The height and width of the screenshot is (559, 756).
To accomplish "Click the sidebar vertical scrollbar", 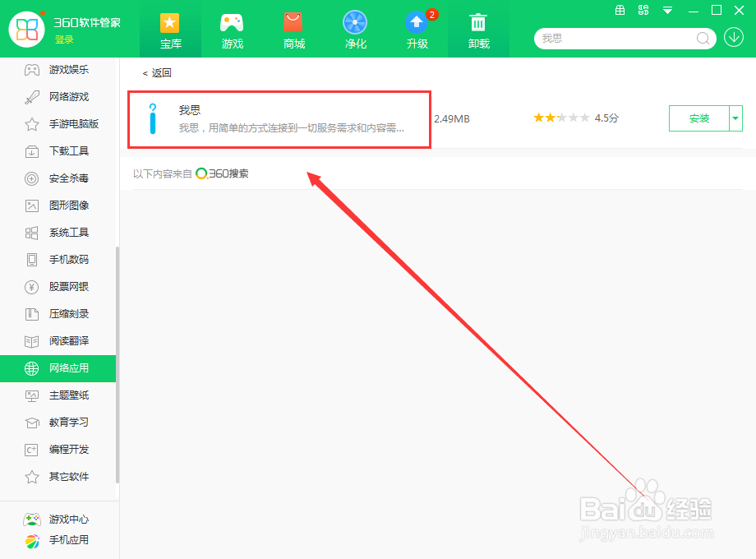I will point(118,365).
